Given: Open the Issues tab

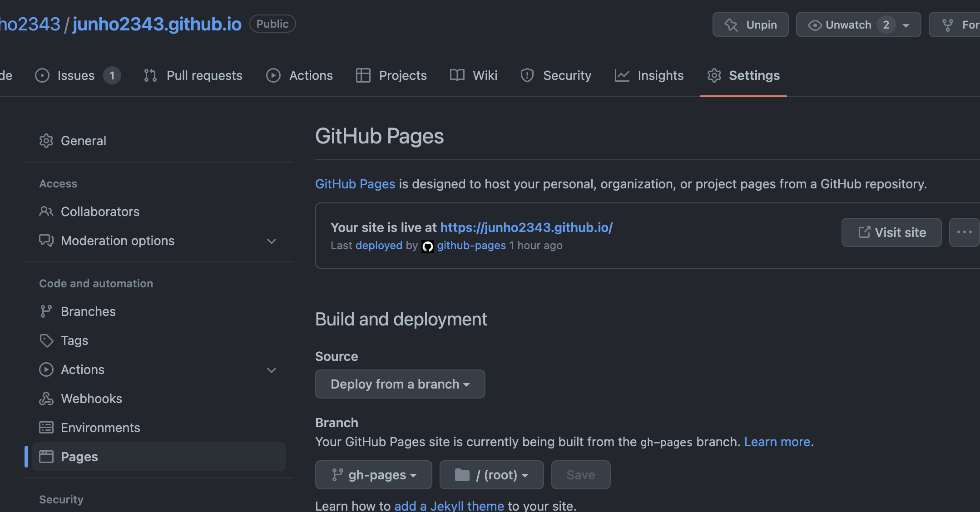Looking at the screenshot, I should click(78, 75).
